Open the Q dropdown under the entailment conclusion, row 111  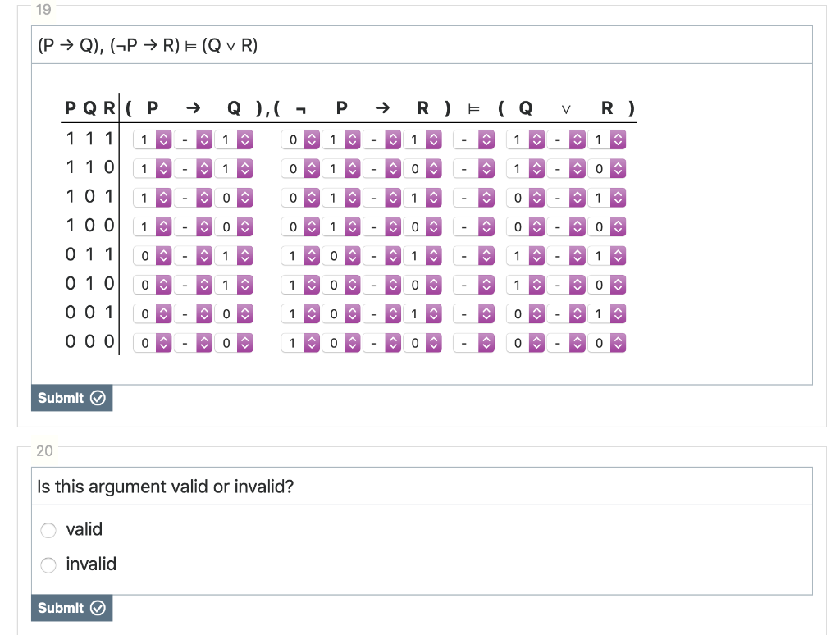tap(526, 139)
